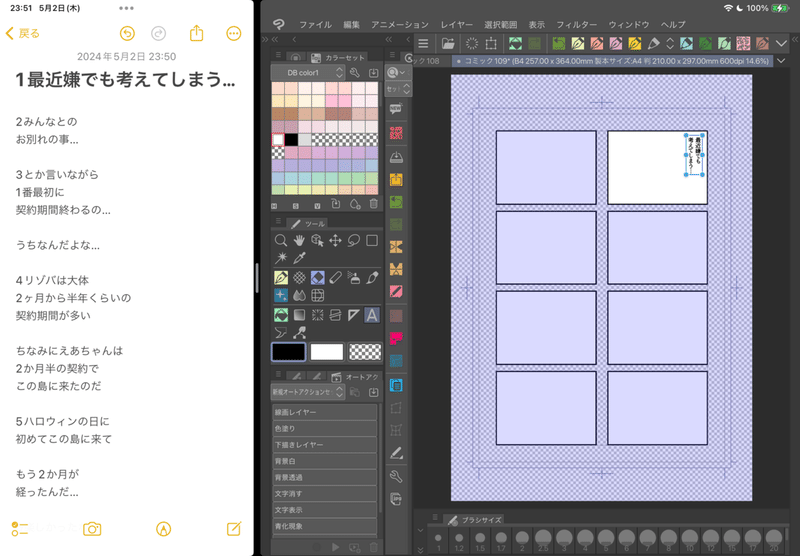Open the color set wrench settings
Screen dimensions: 800x556
coord(355,72)
